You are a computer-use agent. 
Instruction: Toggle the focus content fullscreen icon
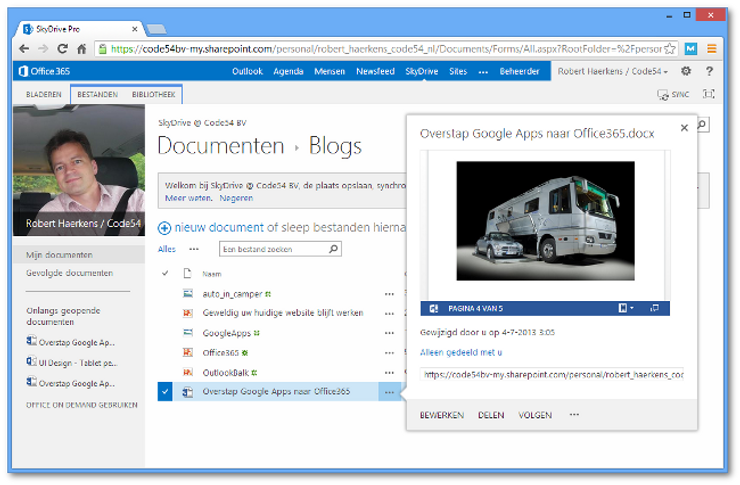[708, 94]
